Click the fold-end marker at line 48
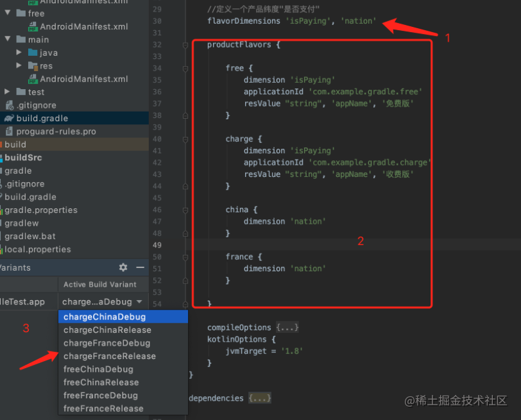The image size is (521, 420). click(x=185, y=233)
